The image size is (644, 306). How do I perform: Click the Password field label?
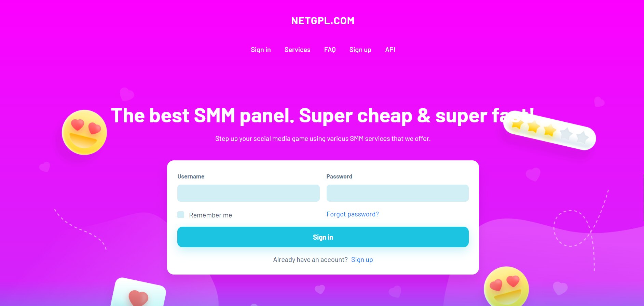(x=339, y=176)
